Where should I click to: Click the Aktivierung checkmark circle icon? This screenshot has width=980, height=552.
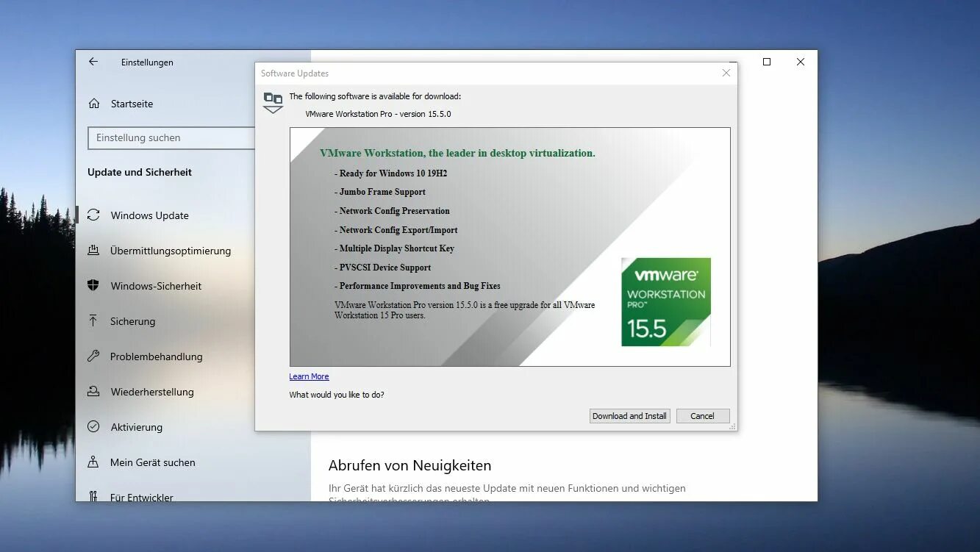click(x=93, y=426)
